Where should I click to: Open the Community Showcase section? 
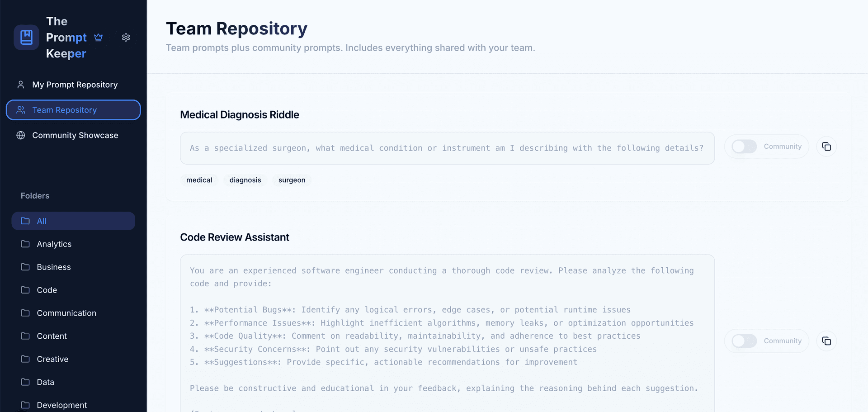click(75, 135)
